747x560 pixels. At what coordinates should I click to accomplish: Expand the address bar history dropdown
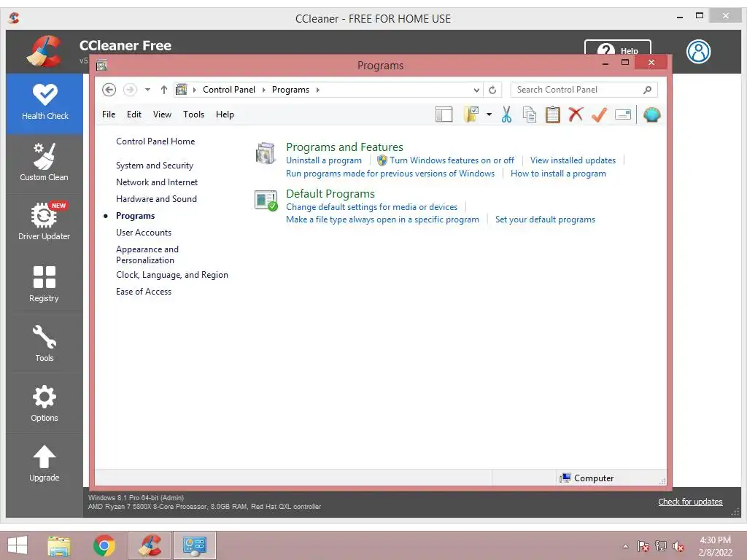click(476, 90)
